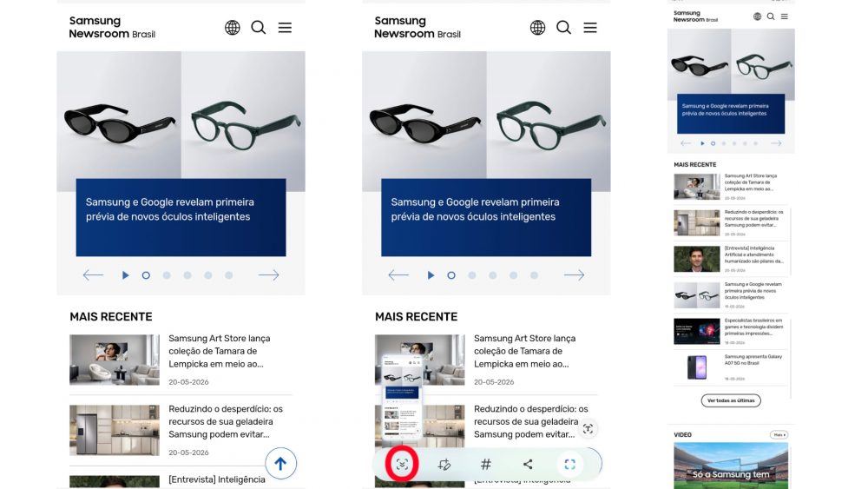Click the 20-05-2026 date under Art Store, left screen
Image resolution: width=868 pixels, height=489 pixels.
coord(188,382)
